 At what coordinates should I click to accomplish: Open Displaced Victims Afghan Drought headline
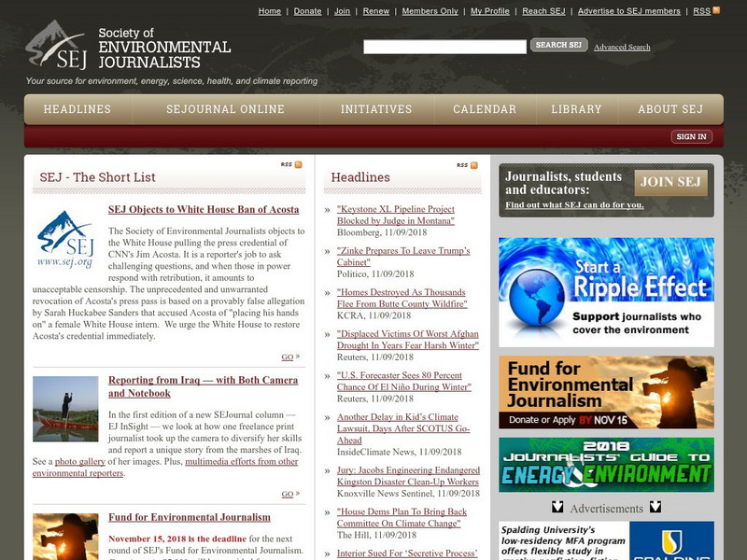click(407, 340)
